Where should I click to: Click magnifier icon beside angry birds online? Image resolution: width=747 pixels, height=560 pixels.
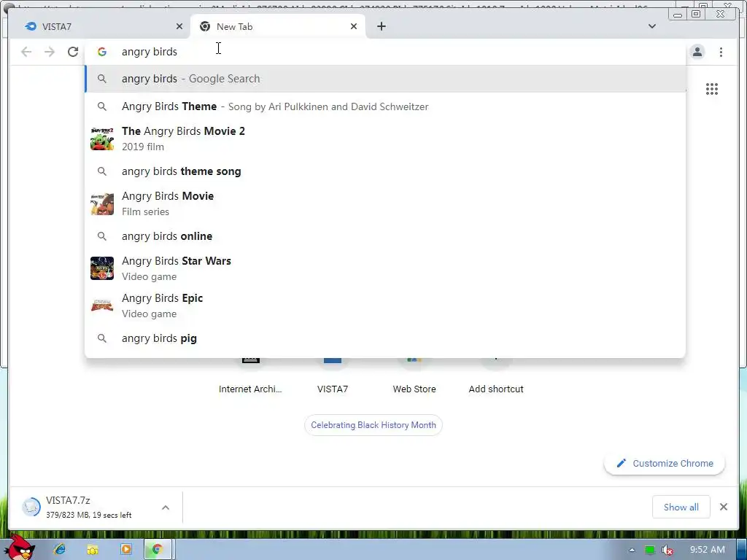click(x=102, y=236)
